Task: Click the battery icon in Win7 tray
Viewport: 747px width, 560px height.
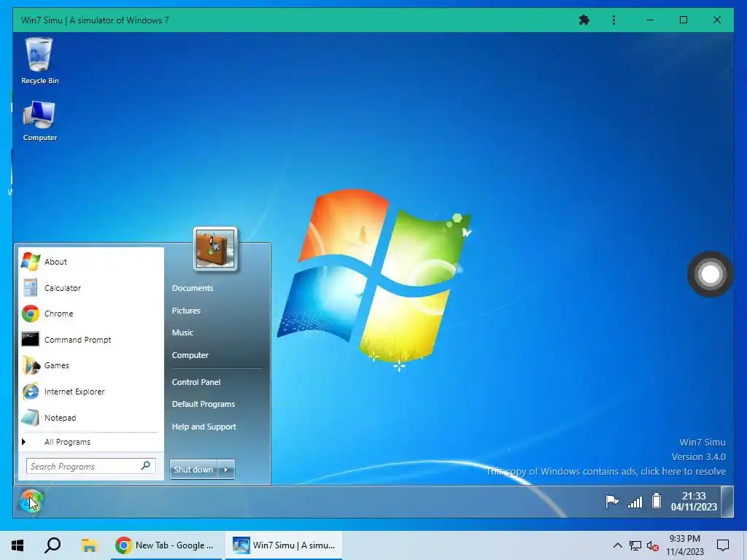Action: (657, 501)
